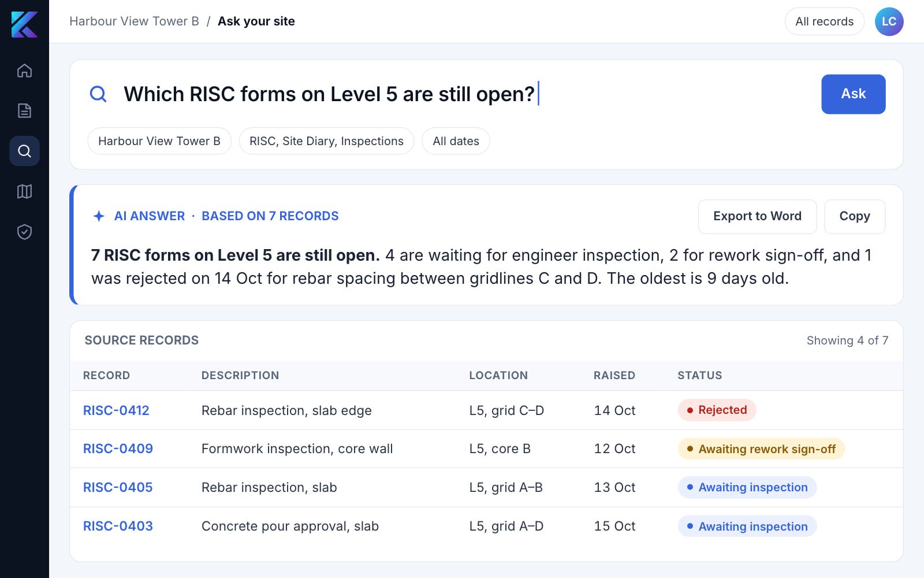Click 'Concrete pour approval, slab' description

point(290,526)
